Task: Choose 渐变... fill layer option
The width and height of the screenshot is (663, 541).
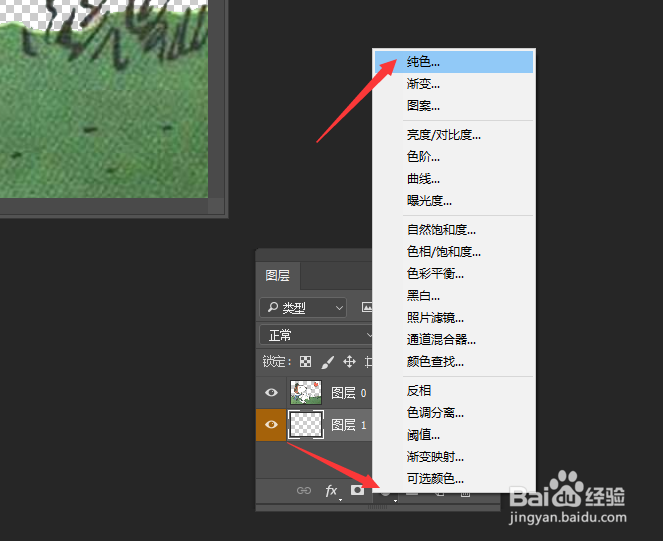Action: point(454,84)
